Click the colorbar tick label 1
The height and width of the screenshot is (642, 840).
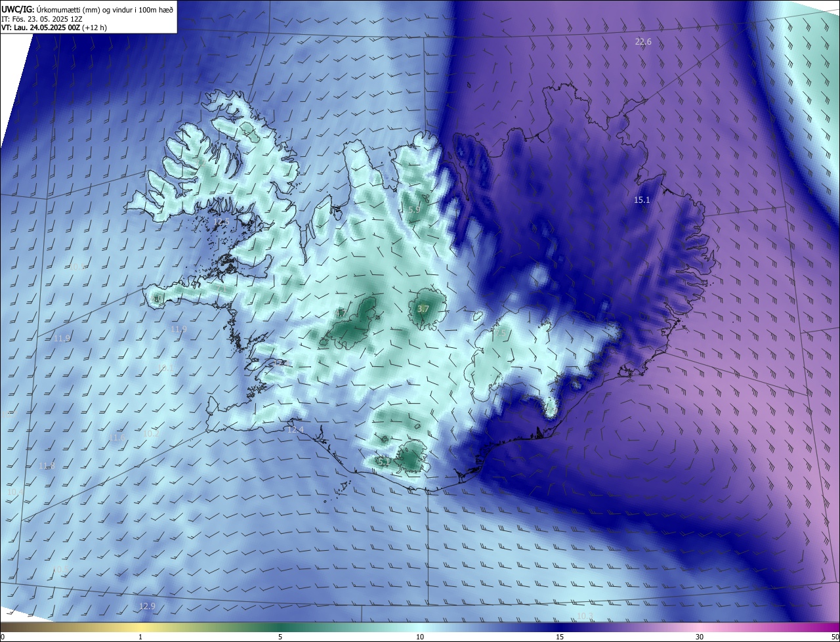pos(140,637)
